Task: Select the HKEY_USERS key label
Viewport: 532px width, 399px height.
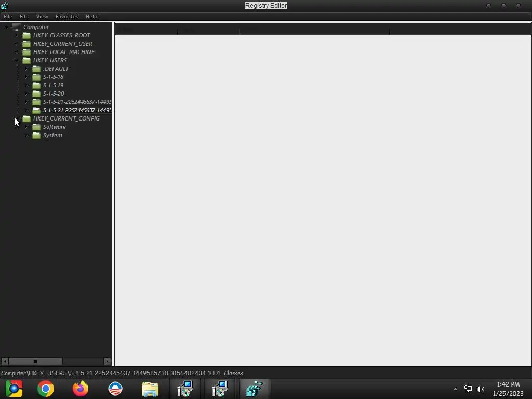Action: [50, 60]
